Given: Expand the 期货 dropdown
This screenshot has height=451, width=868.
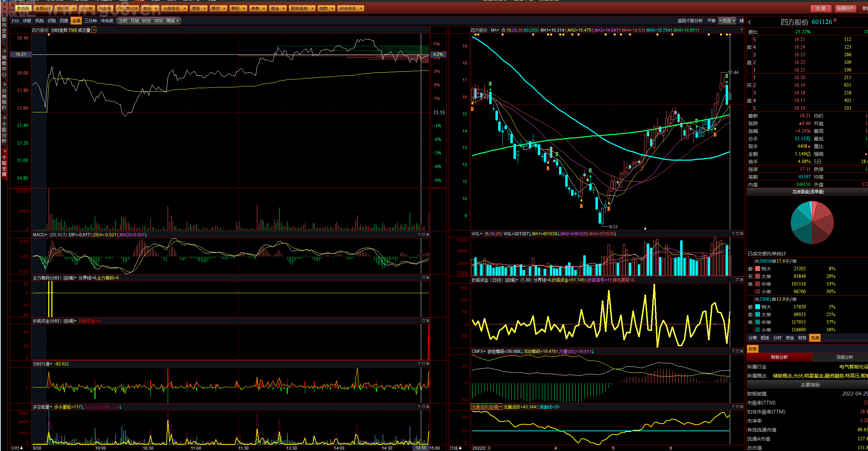Looking at the screenshot, I should click(224, 8).
